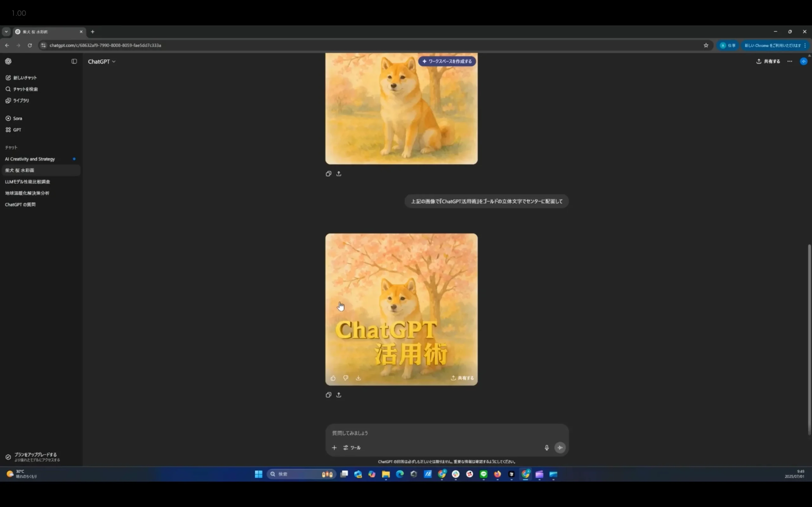The height and width of the screenshot is (507, 812).
Task: Select the LLMモデル性能比較調査 chat
Action: (x=28, y=182)
